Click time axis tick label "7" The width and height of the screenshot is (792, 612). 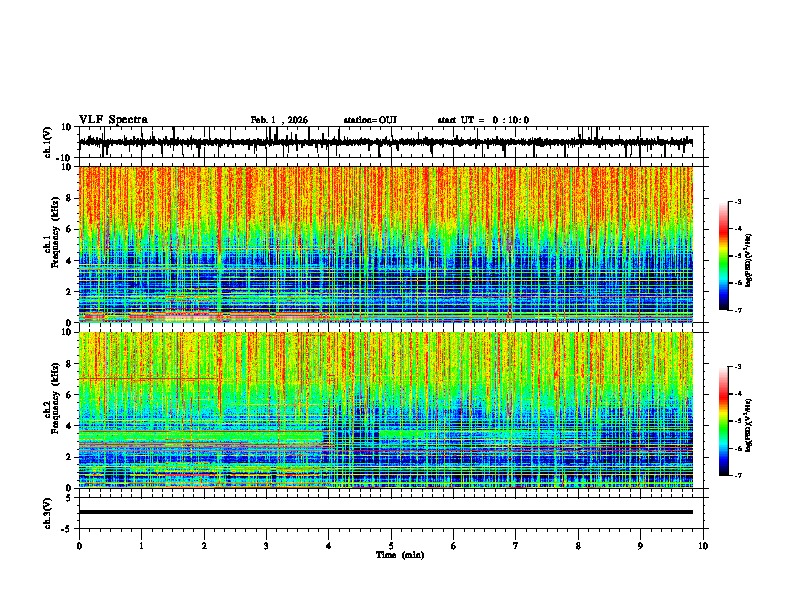516,546
